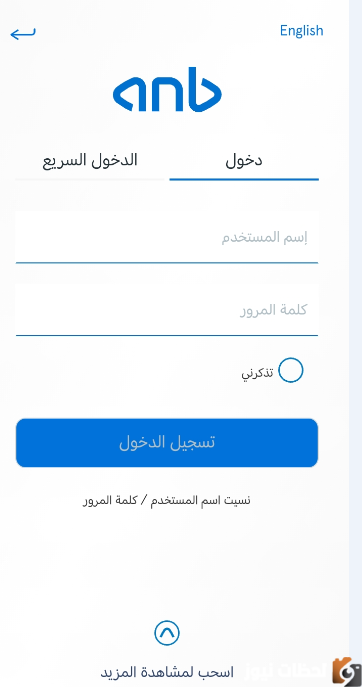The width and height of the screenshot is (362, 687).
Task: Focus the كلمة المرور password input field
Action: coord(167,311)
